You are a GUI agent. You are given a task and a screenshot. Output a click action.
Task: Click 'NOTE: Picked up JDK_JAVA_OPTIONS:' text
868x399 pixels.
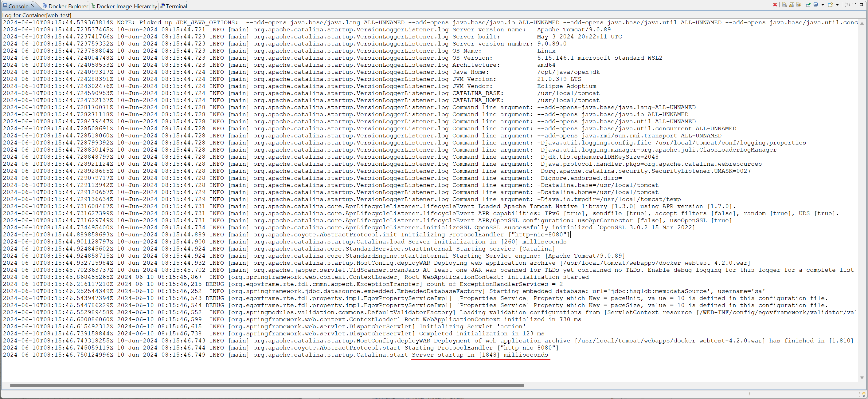pos(178,23)
